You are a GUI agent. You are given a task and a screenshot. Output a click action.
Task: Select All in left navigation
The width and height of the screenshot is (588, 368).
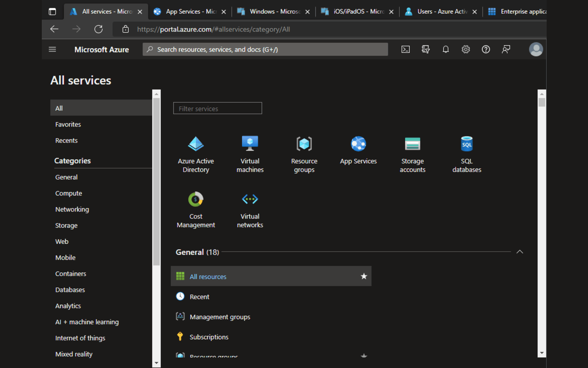tap(101, 108)
